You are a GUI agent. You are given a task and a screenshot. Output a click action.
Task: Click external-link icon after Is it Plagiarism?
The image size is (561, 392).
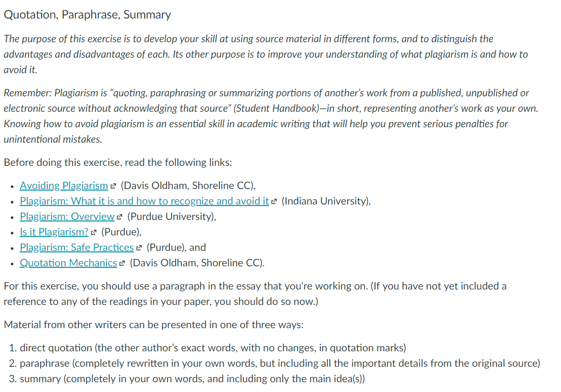(94, 232)
